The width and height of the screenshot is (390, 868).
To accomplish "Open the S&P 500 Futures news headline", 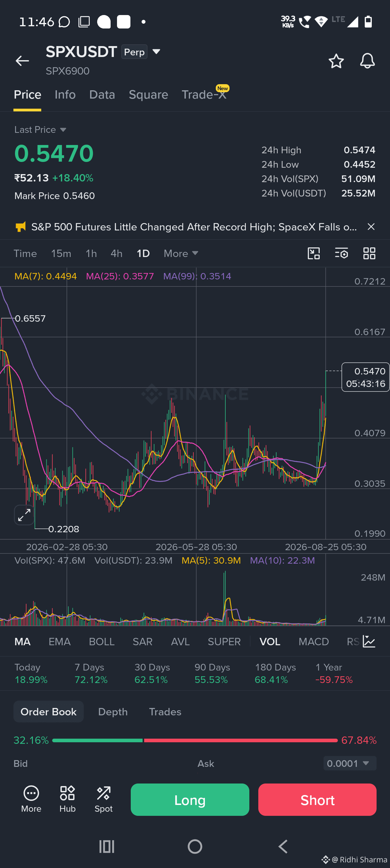I will [194, 227].
